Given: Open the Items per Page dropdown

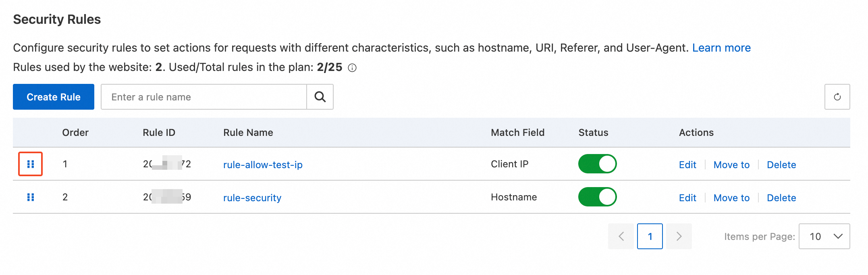Looking at the screenshot, I should coord(824,236).
